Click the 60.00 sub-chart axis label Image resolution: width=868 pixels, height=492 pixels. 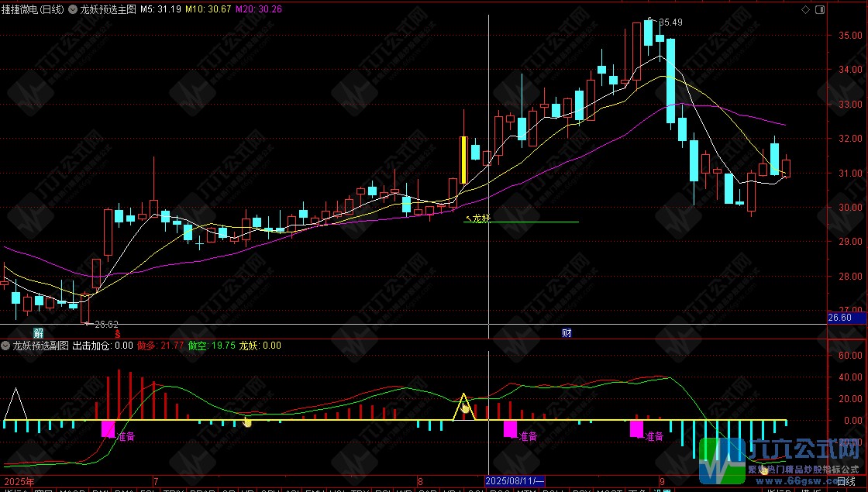click(x=850, y=356)
